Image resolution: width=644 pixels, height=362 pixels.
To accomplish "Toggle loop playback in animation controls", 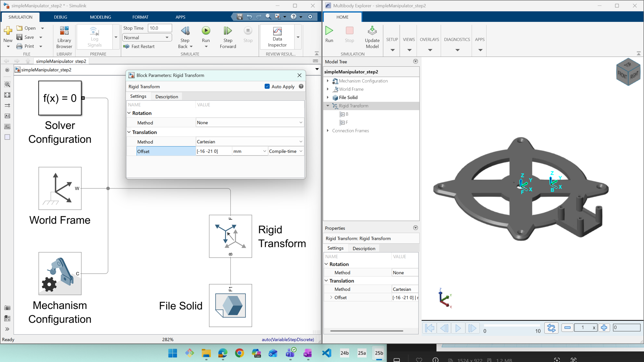I will (x=551, y=328).
